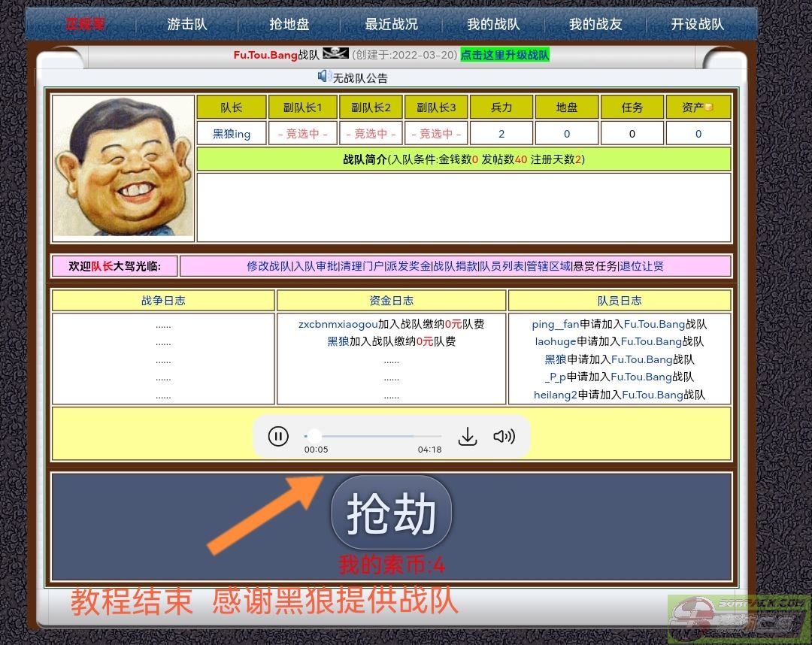The image size is (812, 645).
Task: Go to 最近战况 tab
Action: coord(391,24)
